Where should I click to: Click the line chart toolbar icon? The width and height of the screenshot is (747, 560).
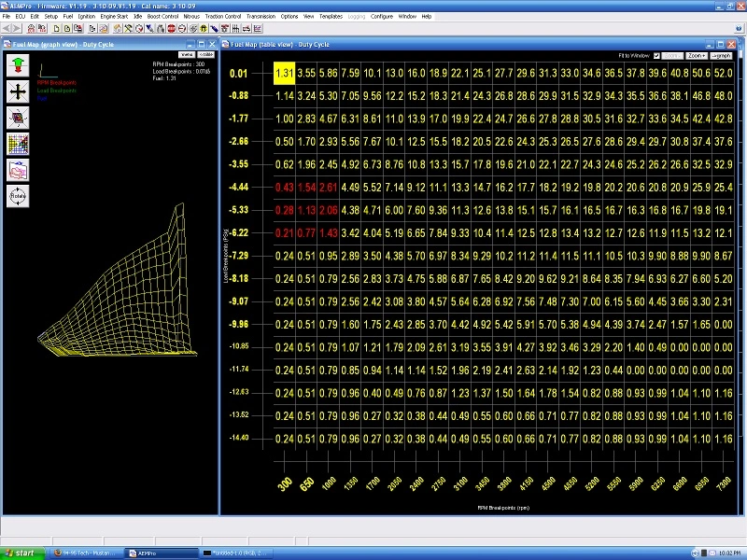tap(258, 29)
